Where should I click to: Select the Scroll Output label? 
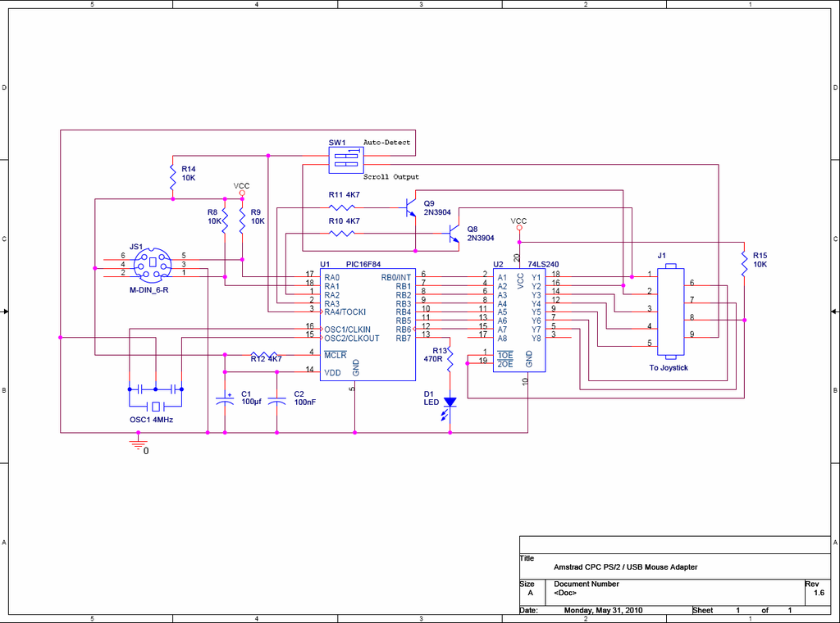point(391,176)
